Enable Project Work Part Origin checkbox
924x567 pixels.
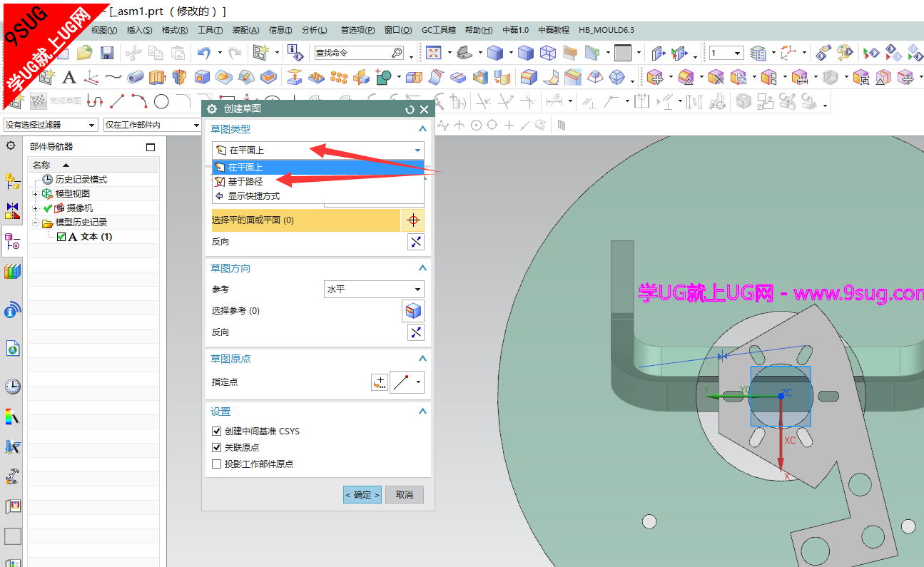[x=217, y=464]
